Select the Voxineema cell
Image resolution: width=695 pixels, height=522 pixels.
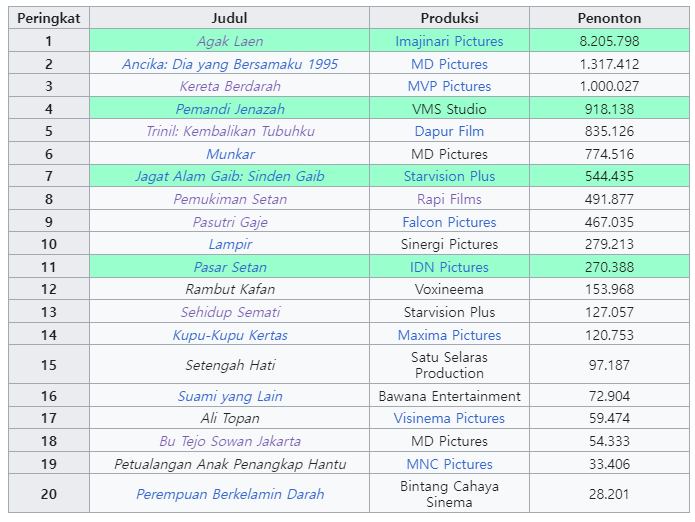(449, 289)
